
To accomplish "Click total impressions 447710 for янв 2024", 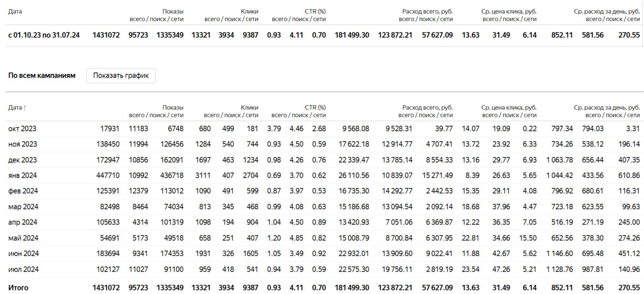I will pyautogui.click(x=108, y=175).
